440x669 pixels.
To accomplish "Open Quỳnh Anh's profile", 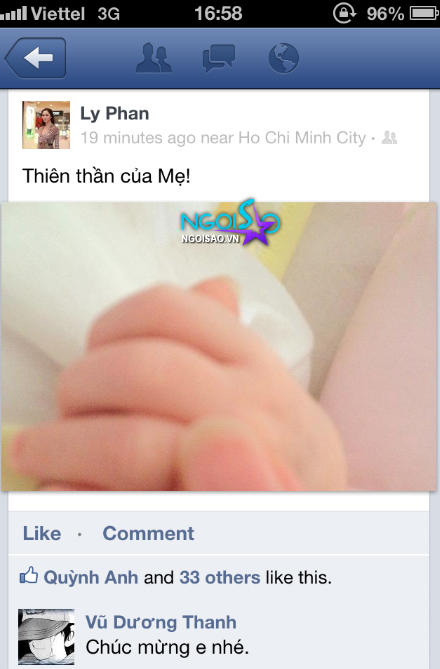I will (x=91, y=577).
